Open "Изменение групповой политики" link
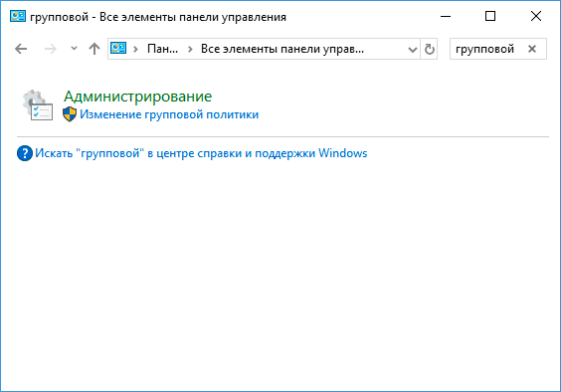The height and width of the screenshot is (392, 561). (x=169, y=114)
